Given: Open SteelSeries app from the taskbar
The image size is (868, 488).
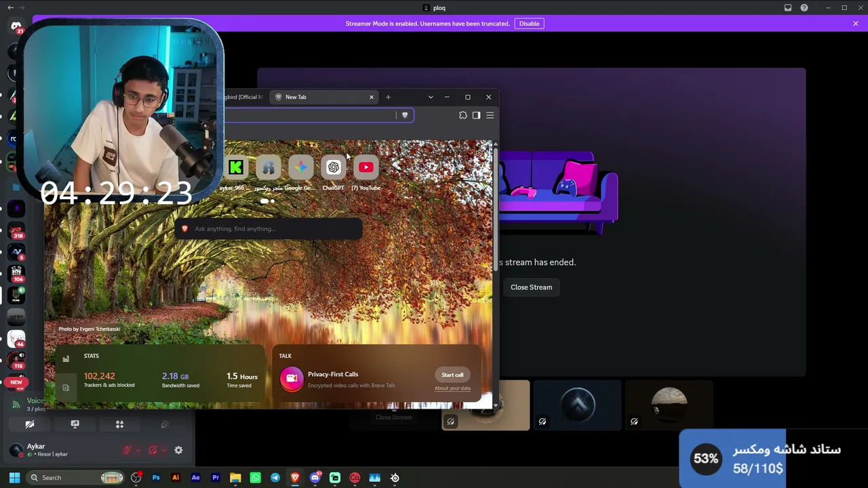Looking at the screenshot, I should (395, 478).
